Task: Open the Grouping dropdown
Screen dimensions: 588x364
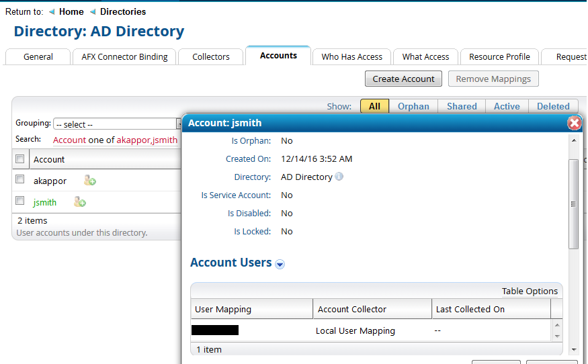Action: click(x=117, y=124)
